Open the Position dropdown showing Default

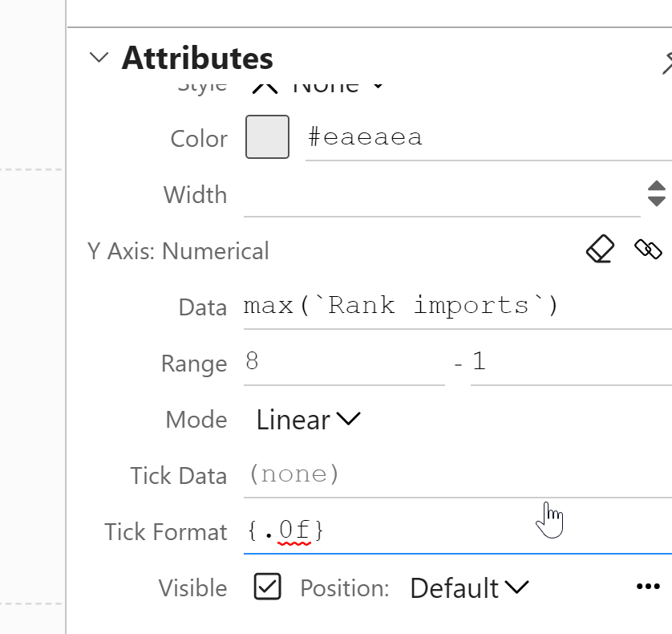(469, 587)
